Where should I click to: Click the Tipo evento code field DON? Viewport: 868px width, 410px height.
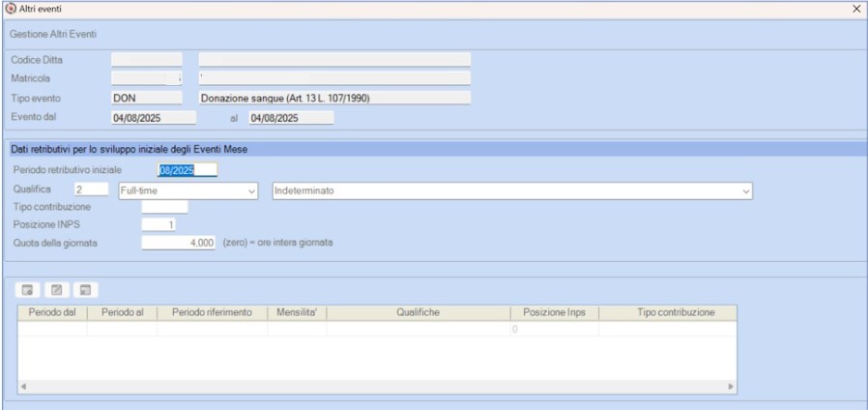[x=146, y=98]
